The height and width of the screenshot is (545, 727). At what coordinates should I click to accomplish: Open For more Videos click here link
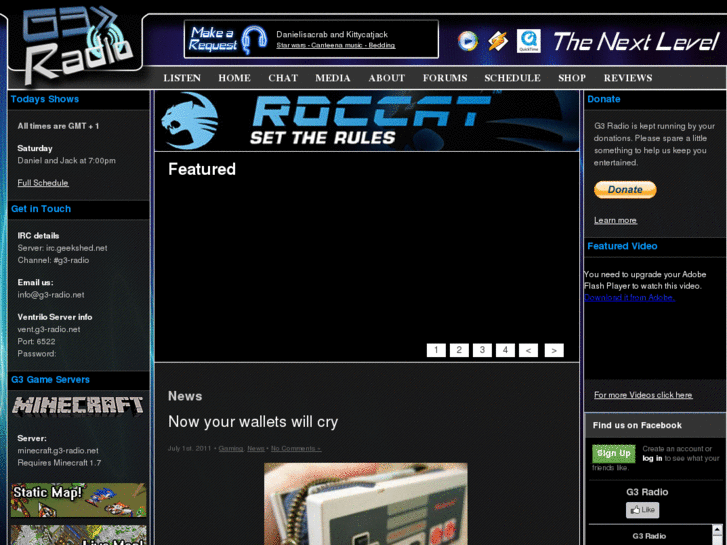[x=643, y=395]
